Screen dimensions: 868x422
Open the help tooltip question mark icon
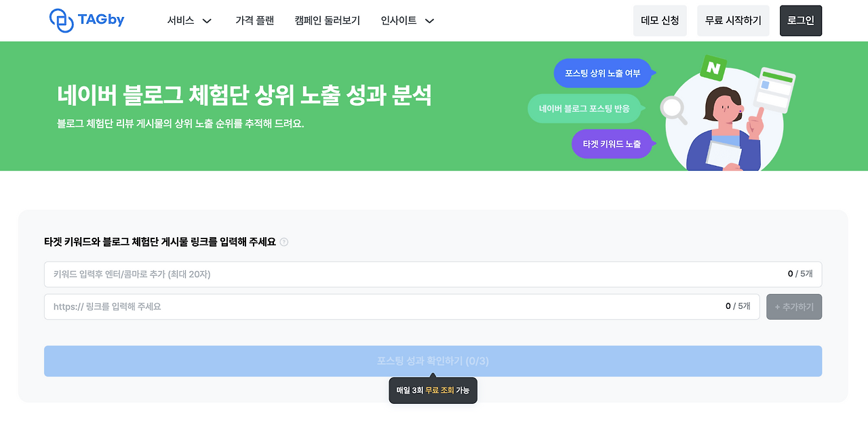point(284,242)
